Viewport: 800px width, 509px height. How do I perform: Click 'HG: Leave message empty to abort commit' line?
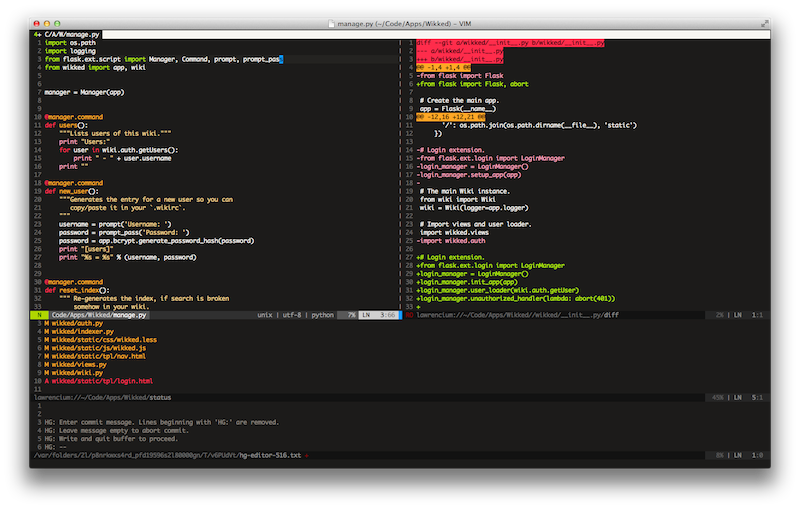116,430
